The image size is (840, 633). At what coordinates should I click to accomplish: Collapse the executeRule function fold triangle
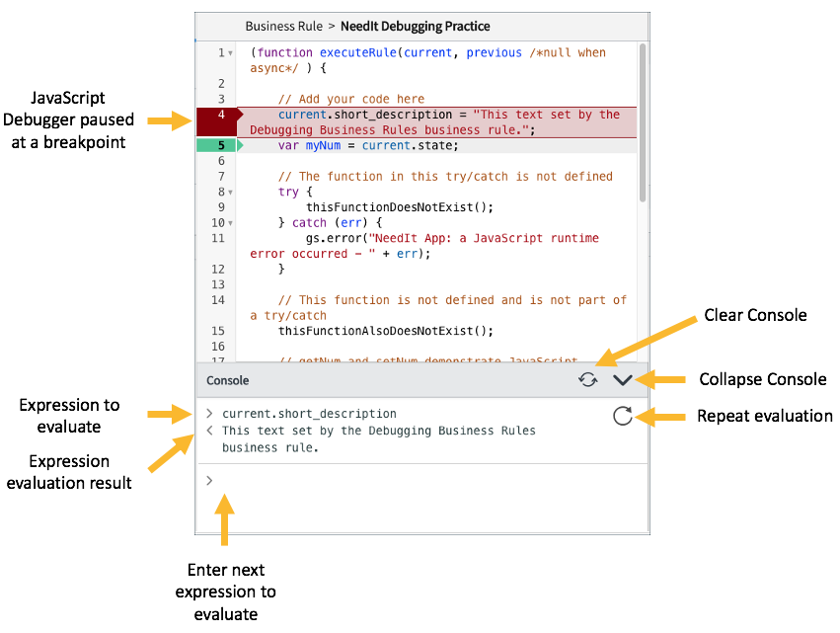[231, 52]
